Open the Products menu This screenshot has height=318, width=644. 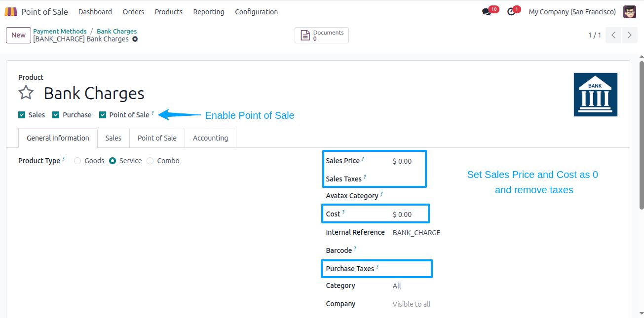tap(169, 12)
